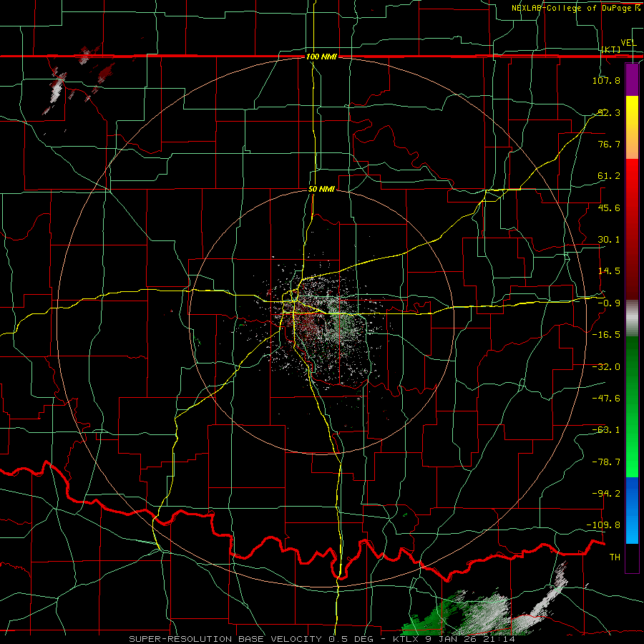Click the -109.8 velocity scale value

[x=604, y=525]
